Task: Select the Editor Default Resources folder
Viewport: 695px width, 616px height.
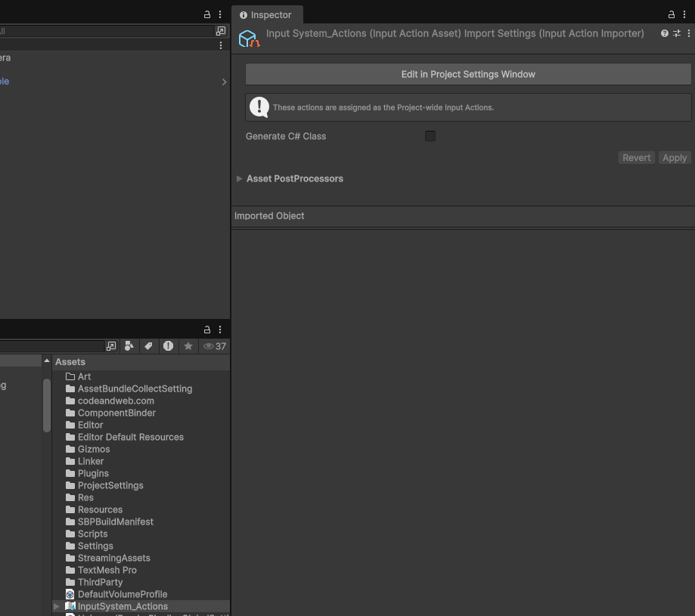Action: click(141, 437)
